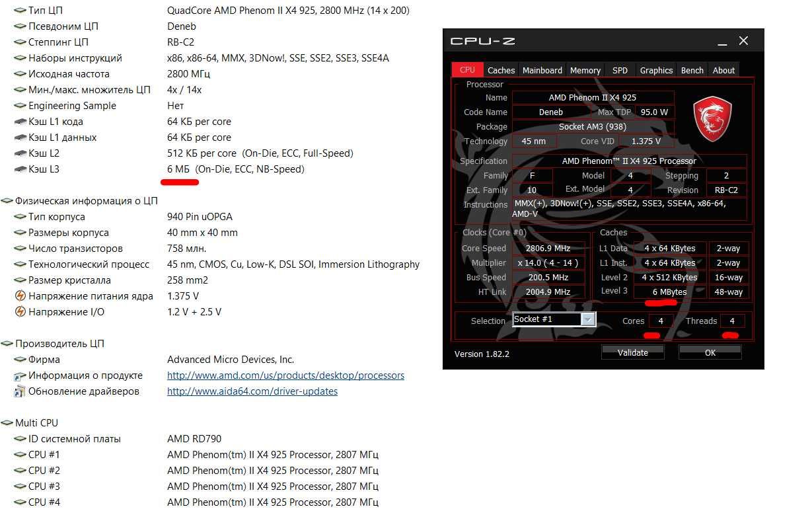Viewport: 812px width, 513px height.
Task: Open the Graphics tab
Action: [656, 70]
